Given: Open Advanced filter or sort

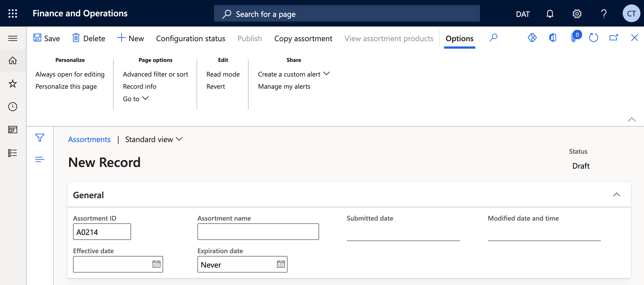Looking at the screenshot, I should (x=155, y=74).
